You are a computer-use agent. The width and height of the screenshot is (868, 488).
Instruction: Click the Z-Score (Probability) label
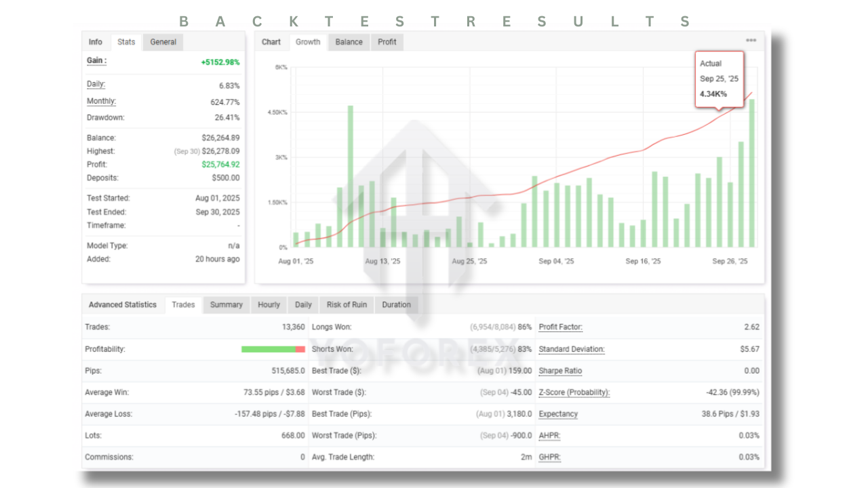[x=574, y=392]
